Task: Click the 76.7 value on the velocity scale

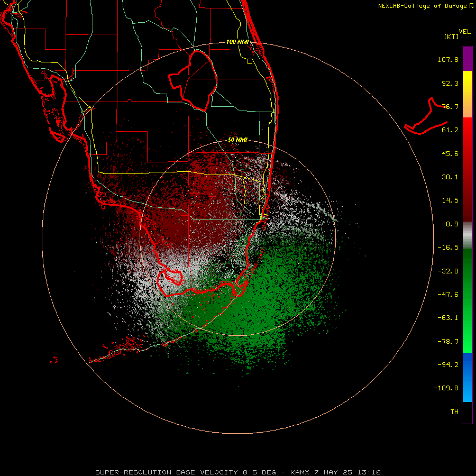Action: point(450,106)
